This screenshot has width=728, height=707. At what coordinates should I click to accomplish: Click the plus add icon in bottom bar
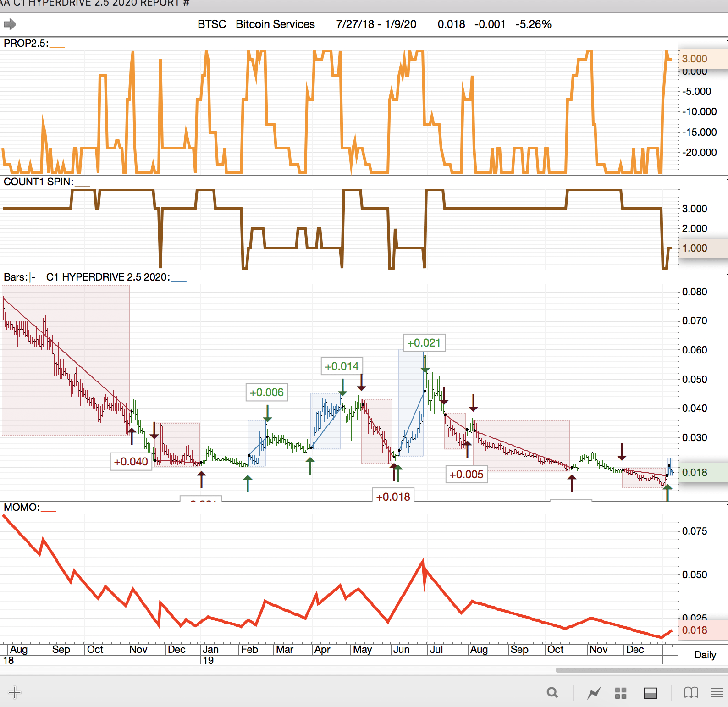pyautogui.click(x=15, y=692)
